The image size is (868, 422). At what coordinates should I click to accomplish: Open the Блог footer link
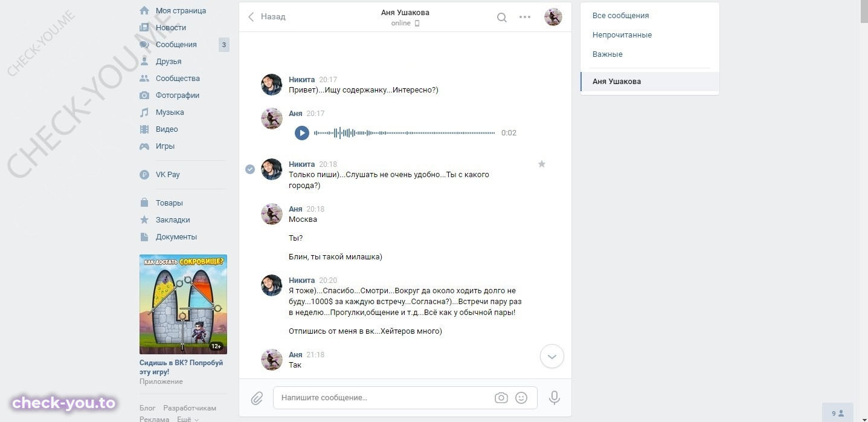(x=147, y=408)
